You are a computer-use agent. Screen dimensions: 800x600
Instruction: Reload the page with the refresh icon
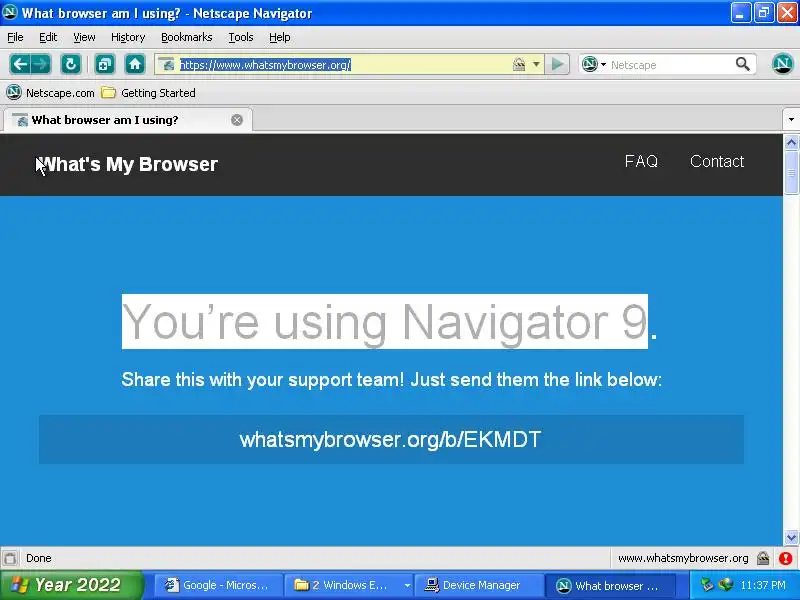pos(70,64)
